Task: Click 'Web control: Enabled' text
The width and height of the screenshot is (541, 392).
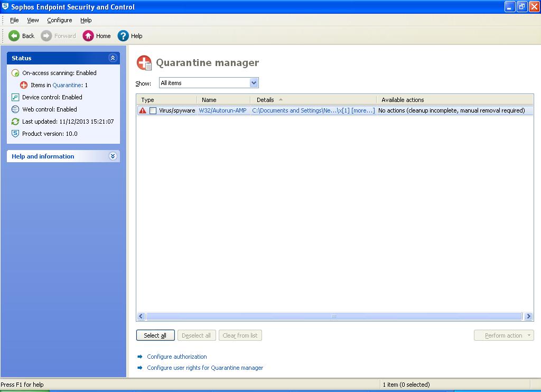Action: 50,109
